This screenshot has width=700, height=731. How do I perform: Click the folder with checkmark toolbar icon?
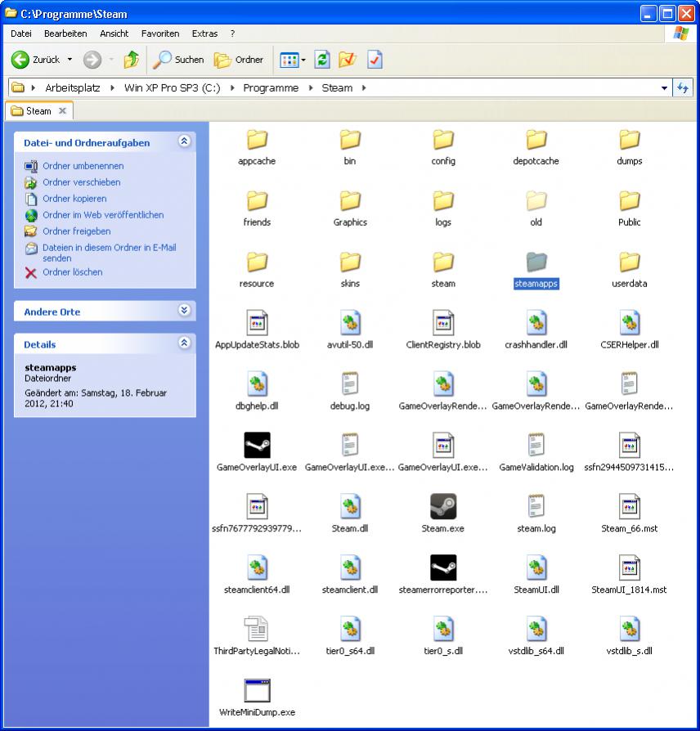(x=348, y=60)
